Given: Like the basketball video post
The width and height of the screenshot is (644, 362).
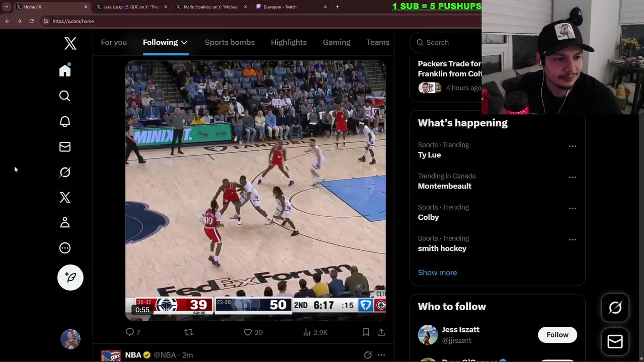Looking at the screenshot, I should [253, 332].
